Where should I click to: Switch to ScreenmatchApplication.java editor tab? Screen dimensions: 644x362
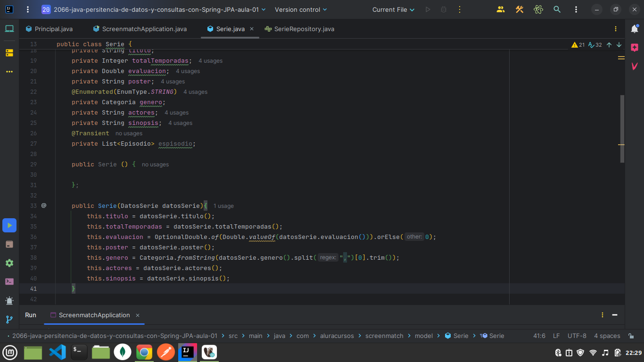click(140, 29)
